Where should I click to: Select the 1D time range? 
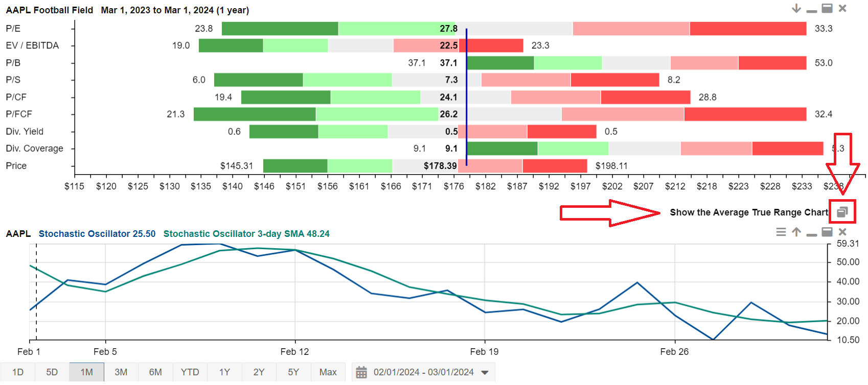coord(18,372)
